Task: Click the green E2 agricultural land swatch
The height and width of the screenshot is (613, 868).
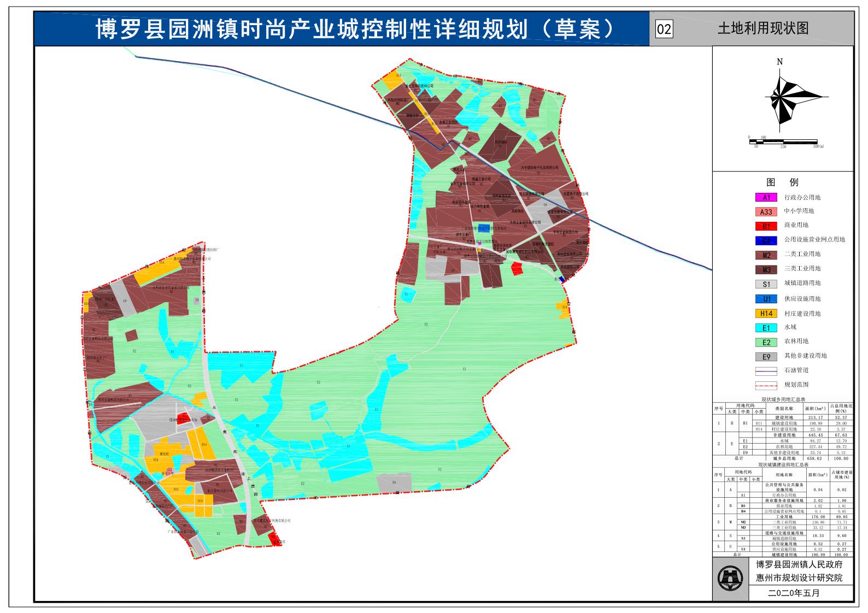Action: coord(766,343)
